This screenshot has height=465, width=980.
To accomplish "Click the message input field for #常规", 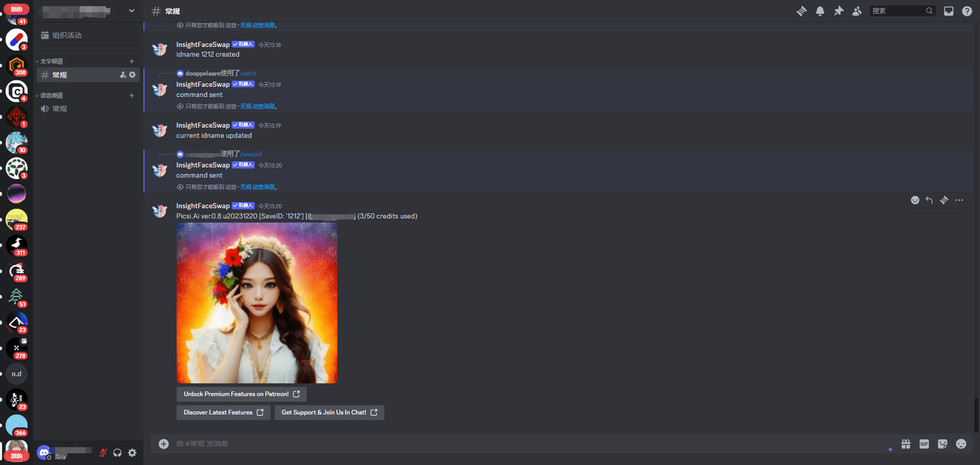I will pos(510,444).
